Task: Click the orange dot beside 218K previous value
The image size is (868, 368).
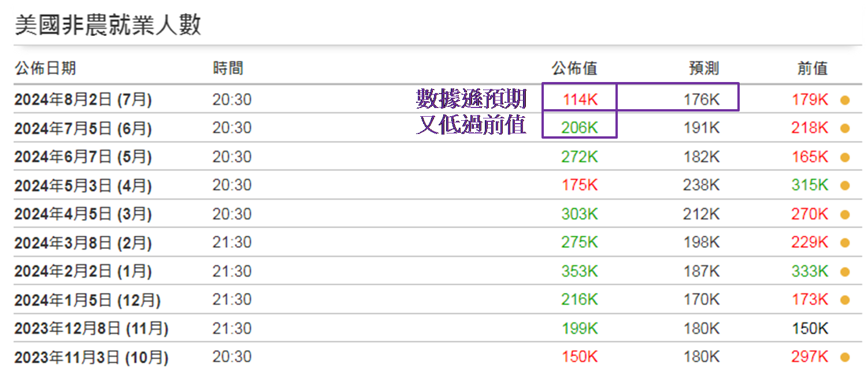Action: click(844, 128)
